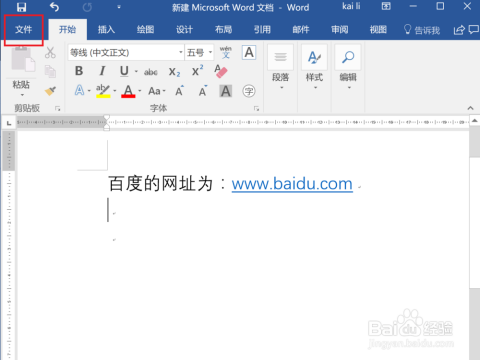Toggle Bold formatting
Image resolution: width=480 pixels, height=360 pixels.
click(79, 71)
